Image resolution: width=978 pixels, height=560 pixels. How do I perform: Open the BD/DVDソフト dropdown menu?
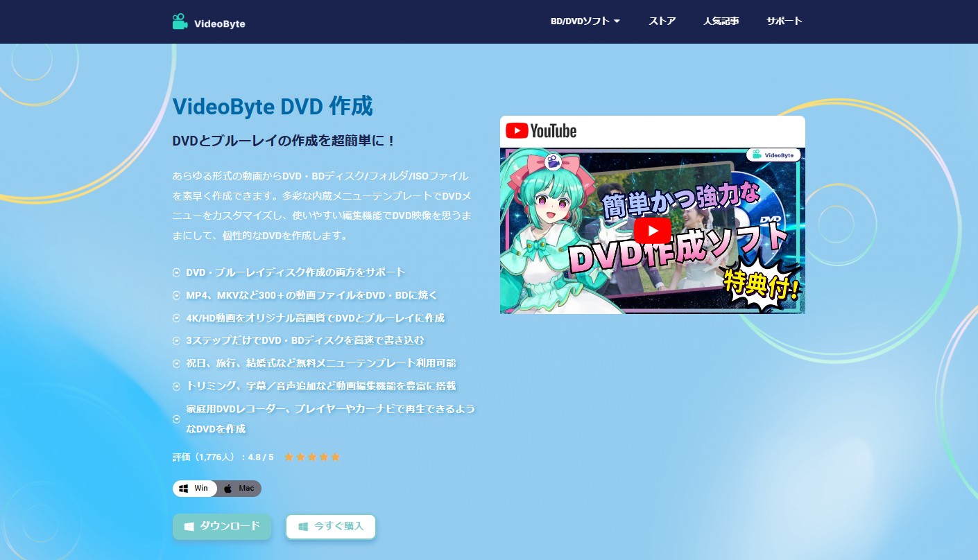pos(585,21)
